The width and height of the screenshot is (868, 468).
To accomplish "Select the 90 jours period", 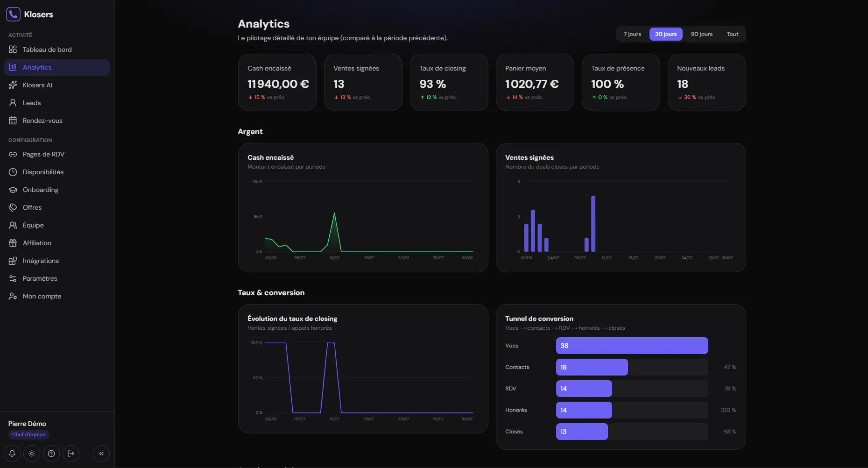I will point(702,34).
